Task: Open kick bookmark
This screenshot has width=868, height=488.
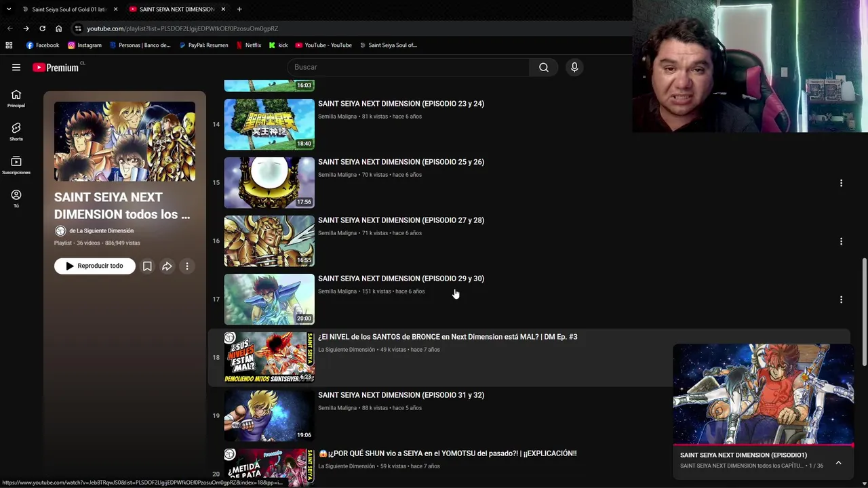Action: click(278, 45)
